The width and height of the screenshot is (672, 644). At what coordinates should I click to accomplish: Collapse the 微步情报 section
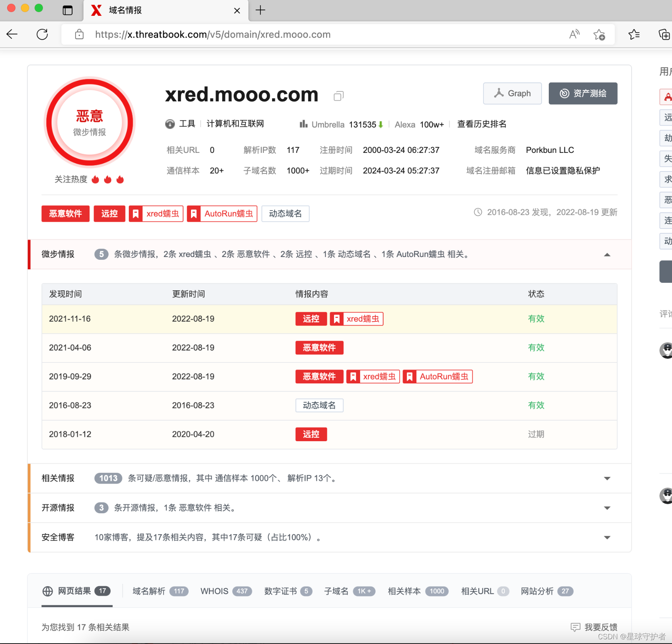[607, 255]
